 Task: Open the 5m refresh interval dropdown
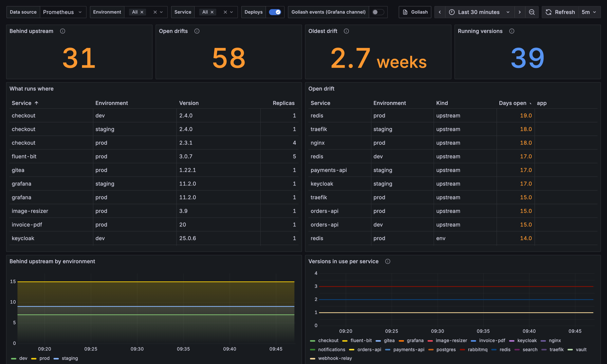point(589,12)
